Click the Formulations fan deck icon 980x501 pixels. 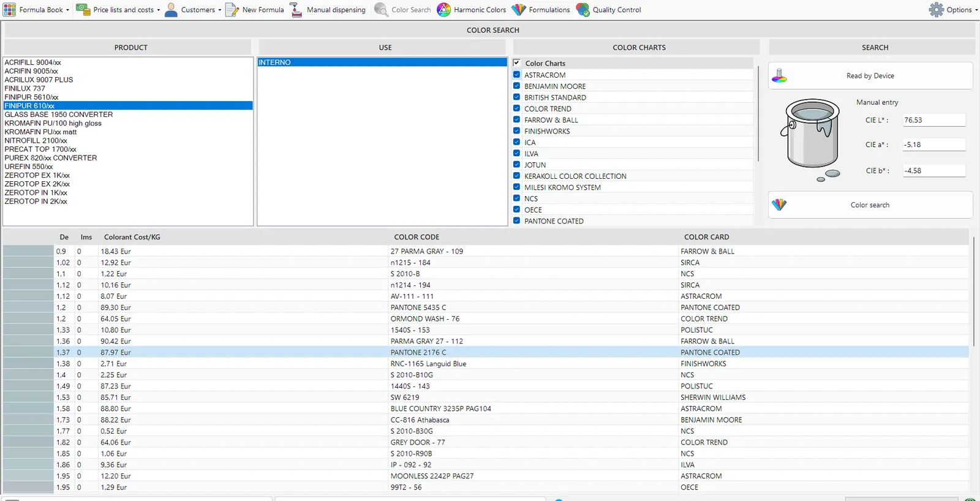(x=519, y=10)
